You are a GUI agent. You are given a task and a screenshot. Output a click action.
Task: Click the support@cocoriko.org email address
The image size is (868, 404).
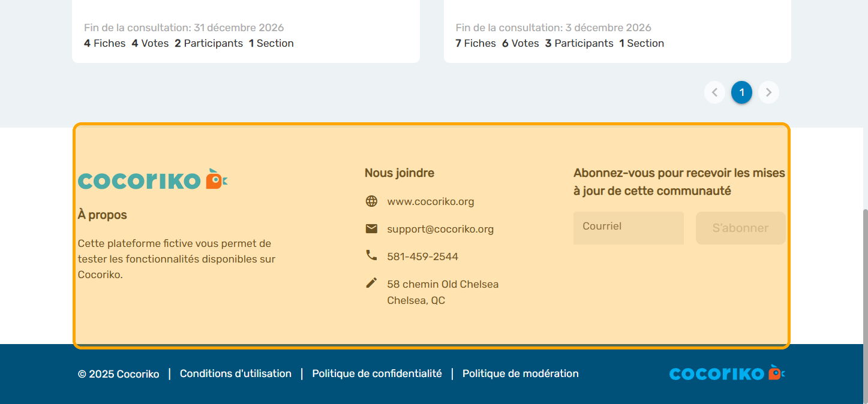[x=440, y=229]
